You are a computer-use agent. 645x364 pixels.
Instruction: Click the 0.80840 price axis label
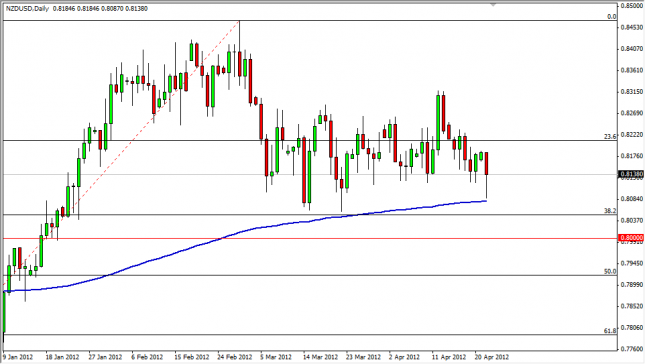coord(632,199)
